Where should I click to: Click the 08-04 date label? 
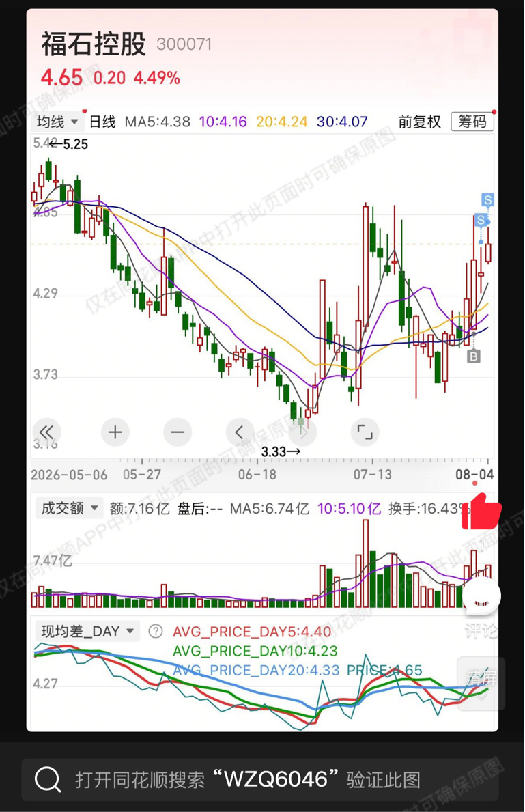(474, 475)
